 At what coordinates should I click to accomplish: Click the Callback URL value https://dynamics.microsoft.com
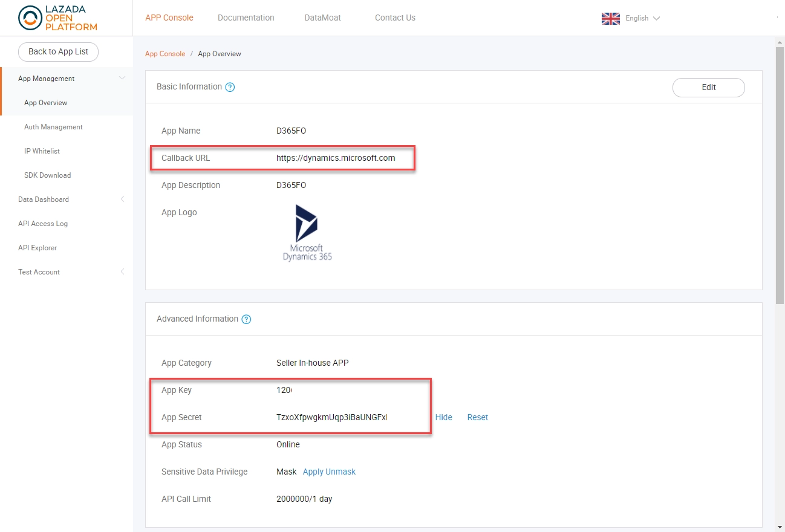(336, 158)
